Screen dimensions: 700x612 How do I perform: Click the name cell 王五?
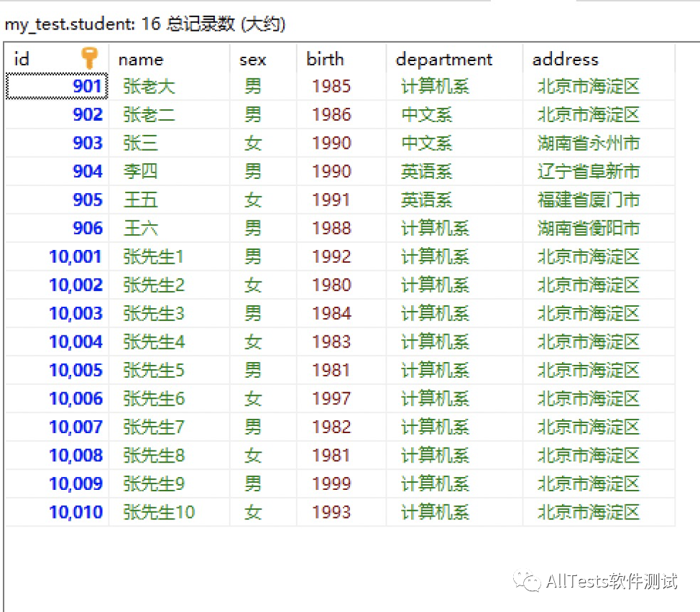tap(169, 200)
